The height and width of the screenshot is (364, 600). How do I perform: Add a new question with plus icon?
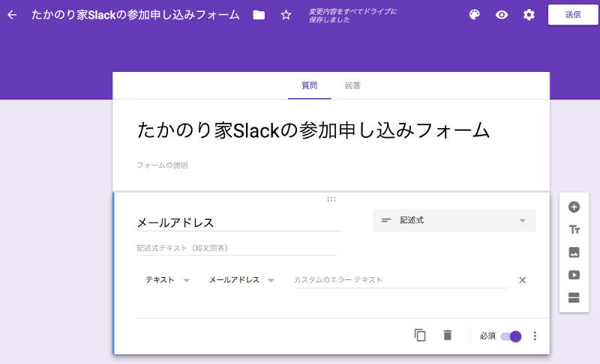[x=574, y=207]
